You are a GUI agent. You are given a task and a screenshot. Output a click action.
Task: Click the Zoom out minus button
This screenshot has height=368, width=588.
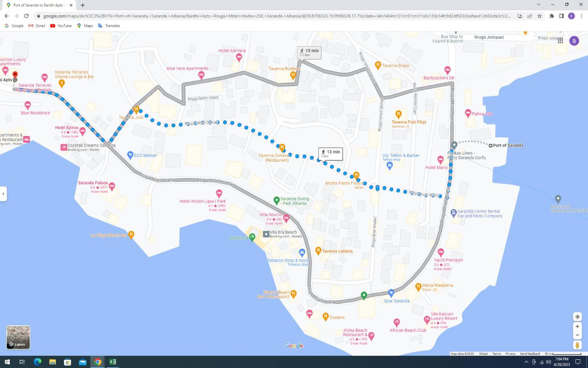point(577,335)
